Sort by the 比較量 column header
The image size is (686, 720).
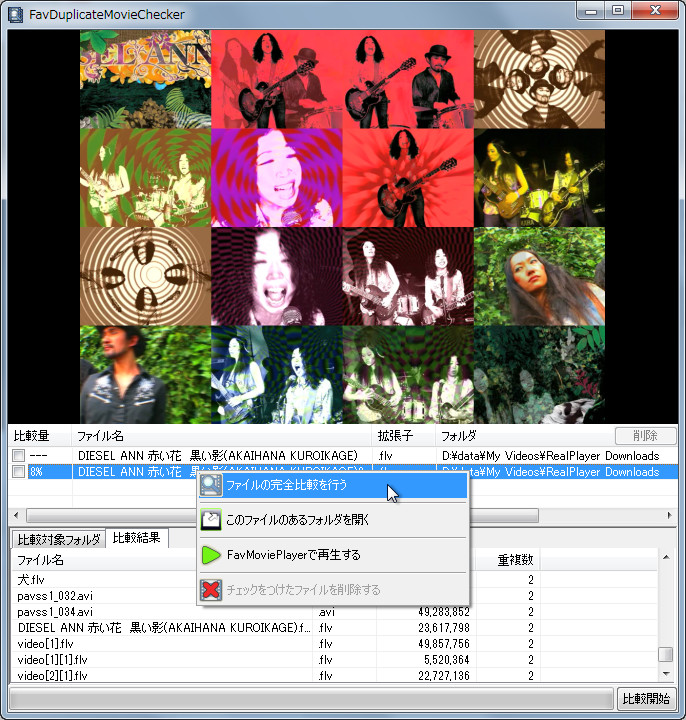click(39, 436)
